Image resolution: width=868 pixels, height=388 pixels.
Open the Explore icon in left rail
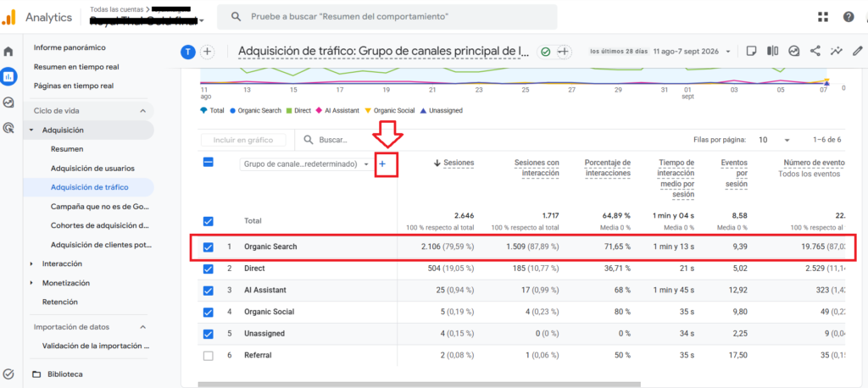pos(8,103)
